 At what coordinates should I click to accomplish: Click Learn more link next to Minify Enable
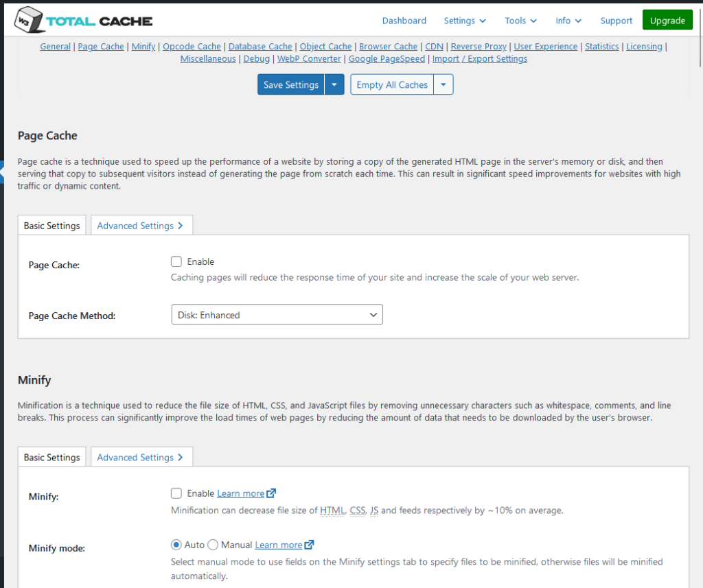(241, 493)
